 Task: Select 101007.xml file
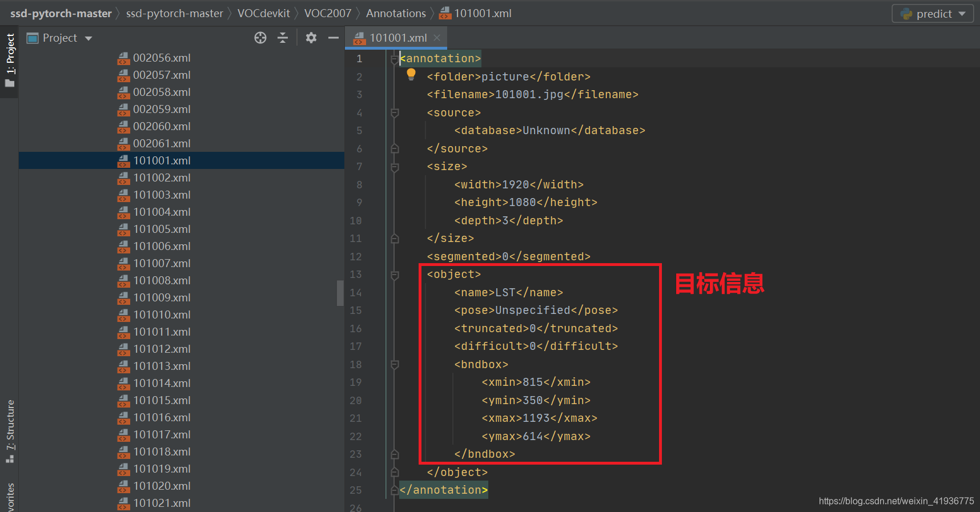click(162, 263)
